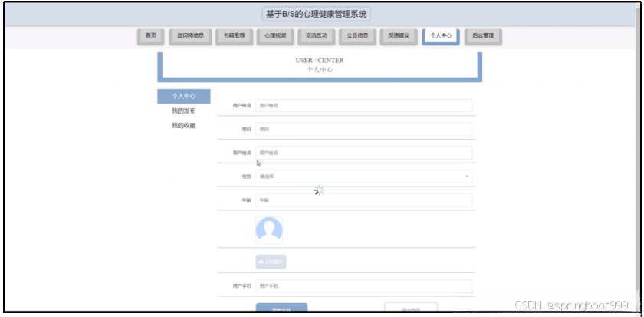Click the USER / CENTER heading
Image resolution: width=644 pixels, height=317 pixels.
click(320, 61)
